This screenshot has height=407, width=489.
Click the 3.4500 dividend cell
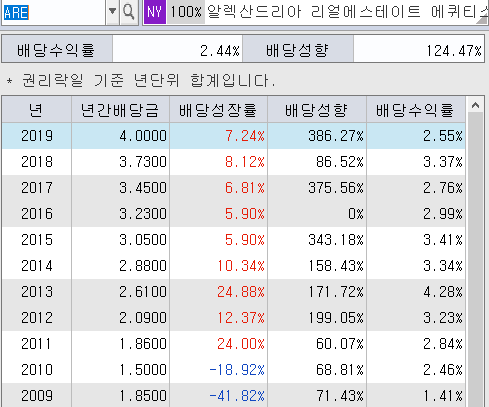[x=120, y=188]
